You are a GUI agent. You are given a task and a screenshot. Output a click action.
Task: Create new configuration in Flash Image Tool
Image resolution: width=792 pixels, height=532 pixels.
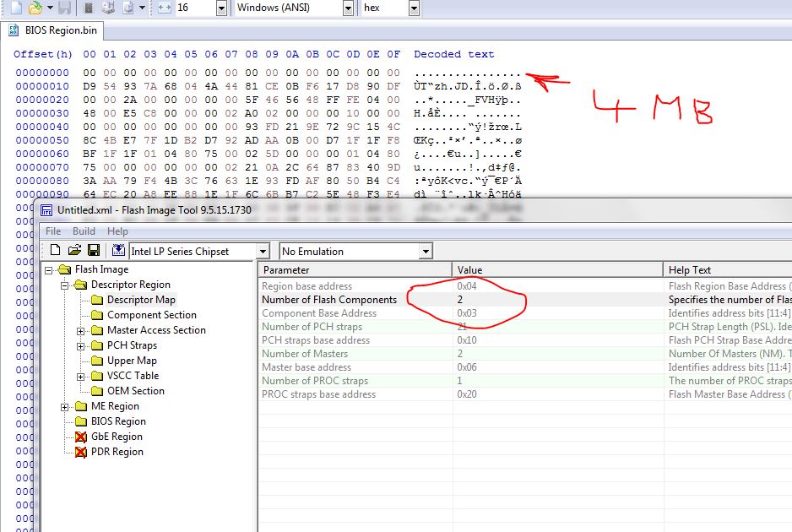tap(55, 250)
